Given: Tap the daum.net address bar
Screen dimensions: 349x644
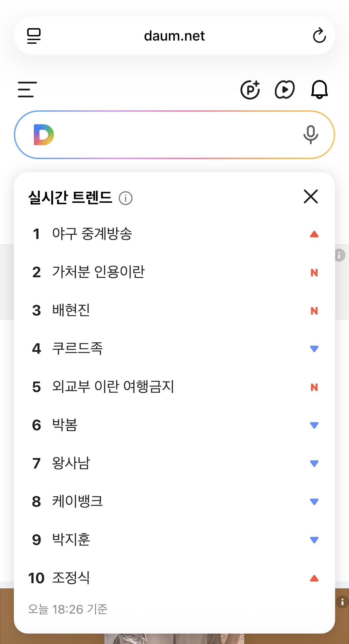Looking at the screenshot, I should (x=174, y=36).
